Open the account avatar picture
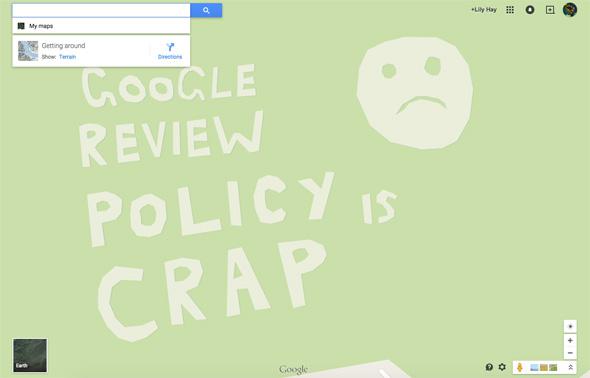 click(570, 10)
